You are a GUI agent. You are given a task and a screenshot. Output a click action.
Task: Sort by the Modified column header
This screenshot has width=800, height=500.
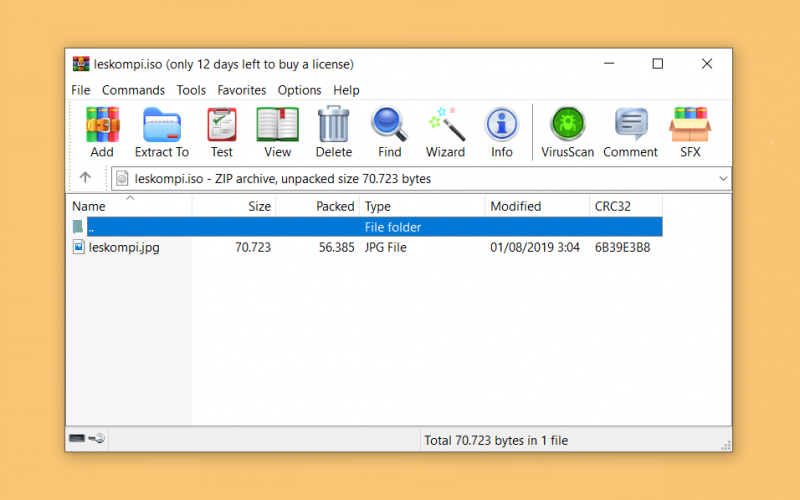pyautogui.click(x=537, y=206)
